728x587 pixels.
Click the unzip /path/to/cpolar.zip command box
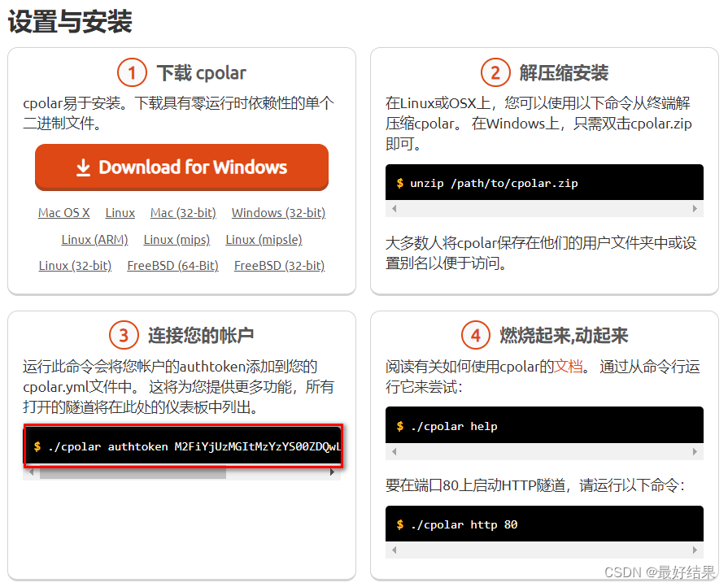[544, 182]
